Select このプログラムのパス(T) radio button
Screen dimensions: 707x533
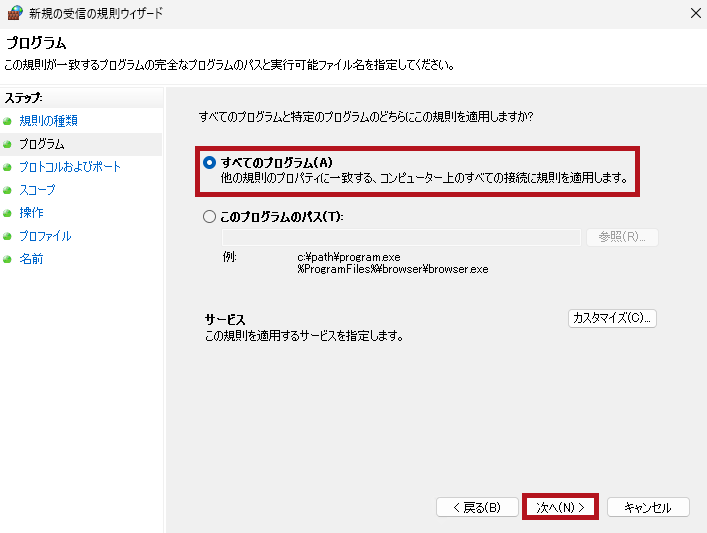209,217
